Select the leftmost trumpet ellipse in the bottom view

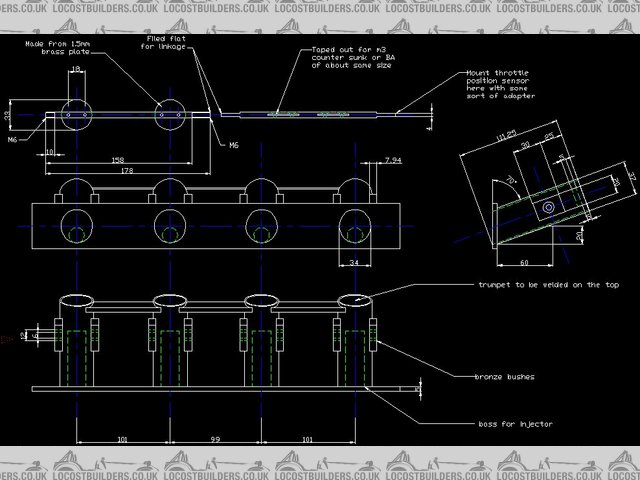click(75, 300)
